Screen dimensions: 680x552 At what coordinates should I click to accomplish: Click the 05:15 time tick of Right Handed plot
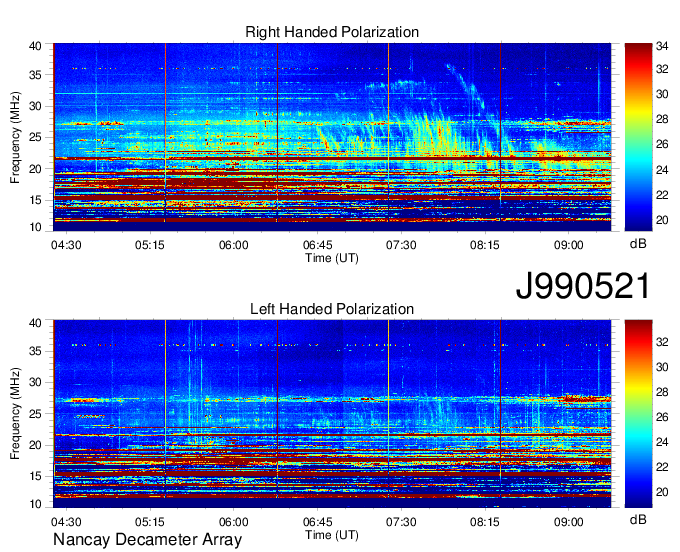point(150,245)
